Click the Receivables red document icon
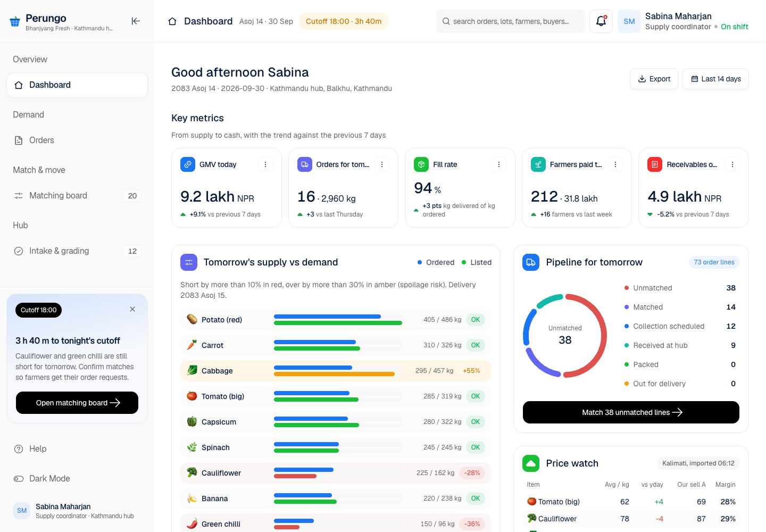The image size is (766, 532). tap(655, 164)
